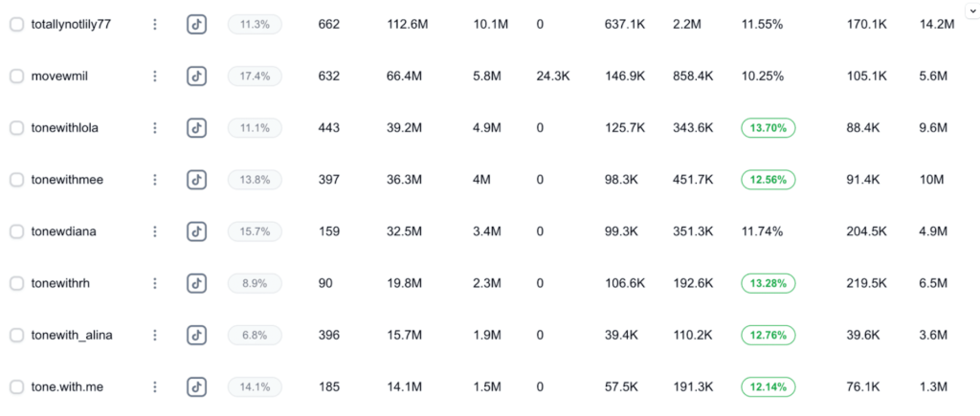Click the TikTok icon for tone.with.me
The height and width of the screenshot is (416, 980).
click(x=196, y=386)
